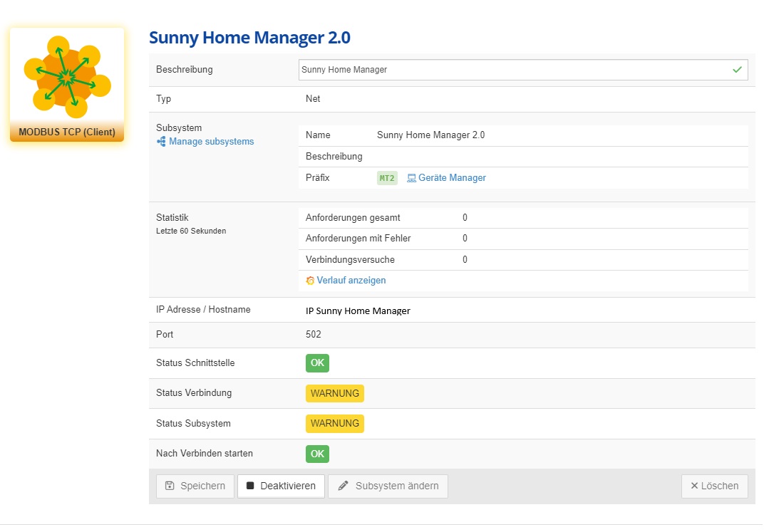This screenshot has width=769, height=532.
Task: Click the Status Verbindung label
Action: (194, 393)
